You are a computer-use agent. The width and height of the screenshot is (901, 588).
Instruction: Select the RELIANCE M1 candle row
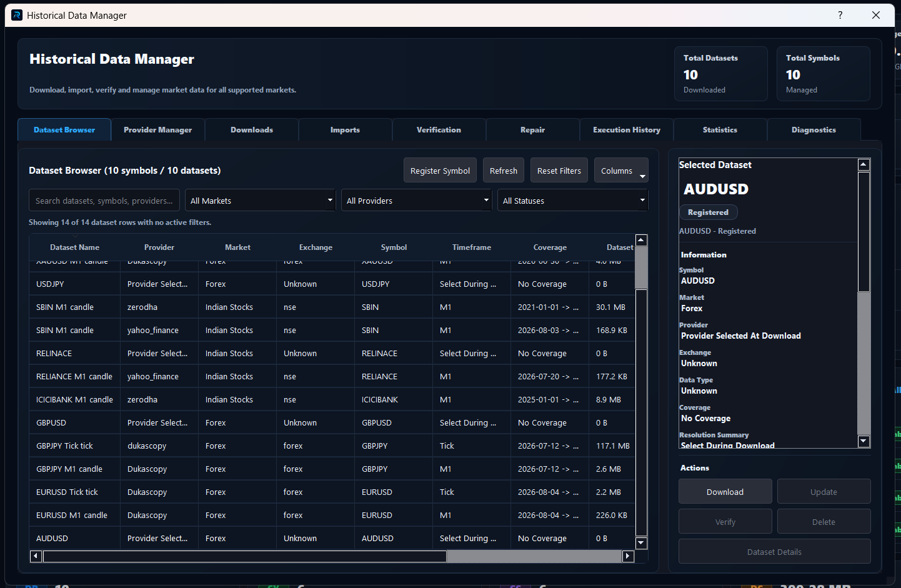click(332, 376)
